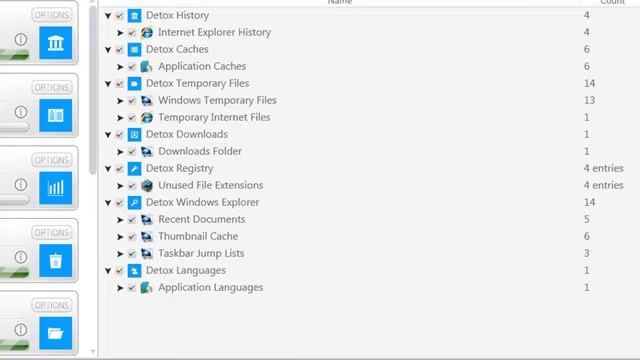Viewport: 640px width, 360px height.
Task: Click the blue Detox History bank tile
Action: click(x=56, y=43)
